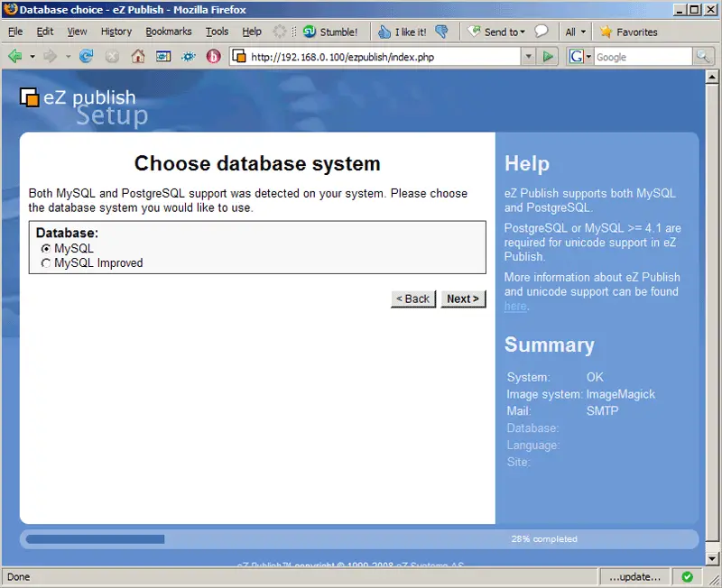Click the 'Database:' label above the radios
The height and width of the screenshot is (588, 722).
tap(67, 233)
